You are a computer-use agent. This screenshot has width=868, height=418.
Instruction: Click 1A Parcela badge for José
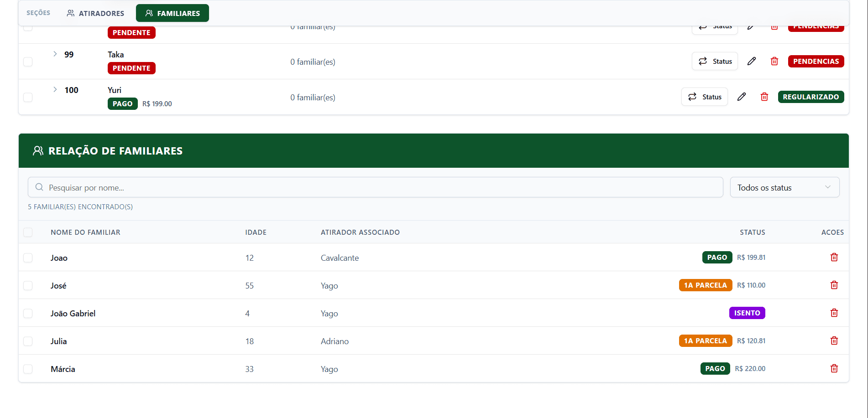point(706,285)
